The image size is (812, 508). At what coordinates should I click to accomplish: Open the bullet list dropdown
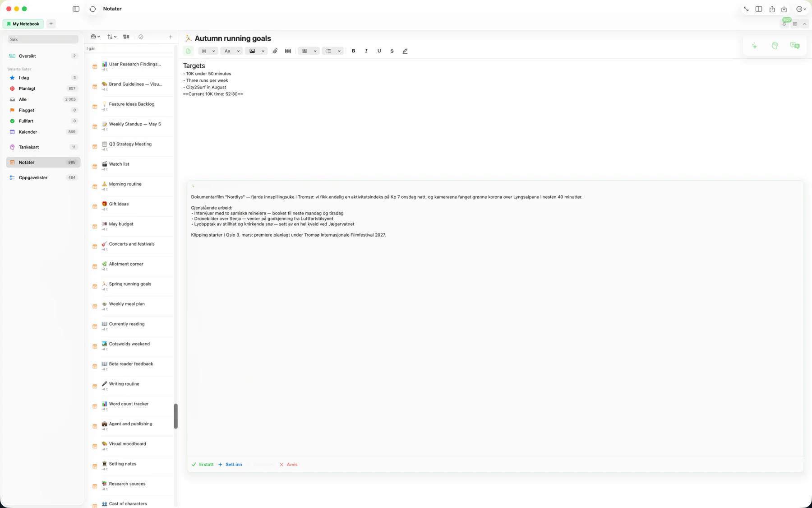point(333,51)
